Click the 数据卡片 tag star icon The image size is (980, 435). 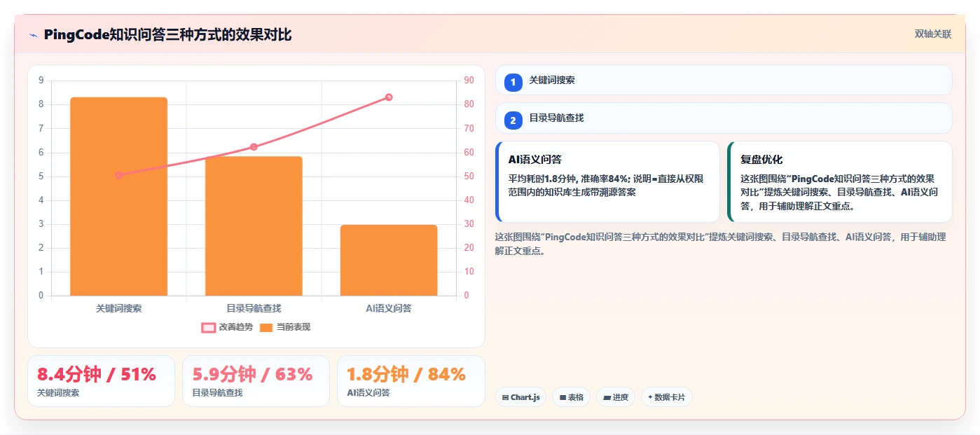pyautogui.click(x=650, y=397)
